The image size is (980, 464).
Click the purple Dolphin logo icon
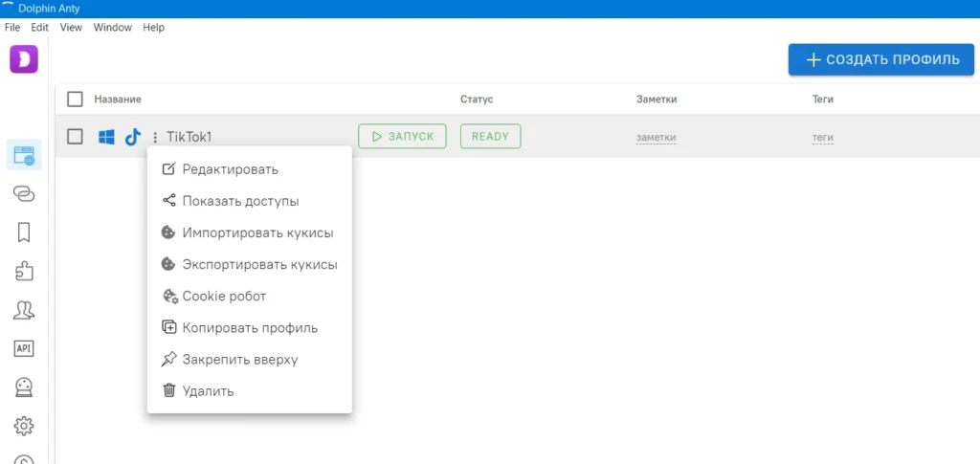coord(24,59)
